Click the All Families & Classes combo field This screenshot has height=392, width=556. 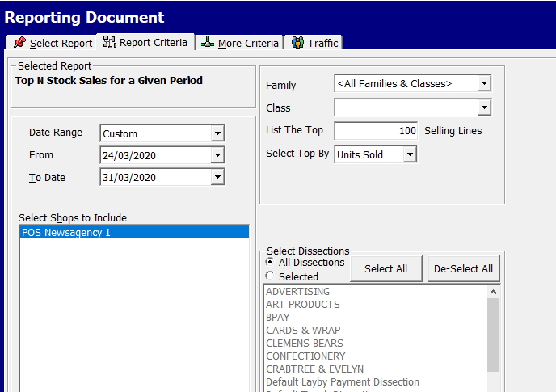(413, 84)
